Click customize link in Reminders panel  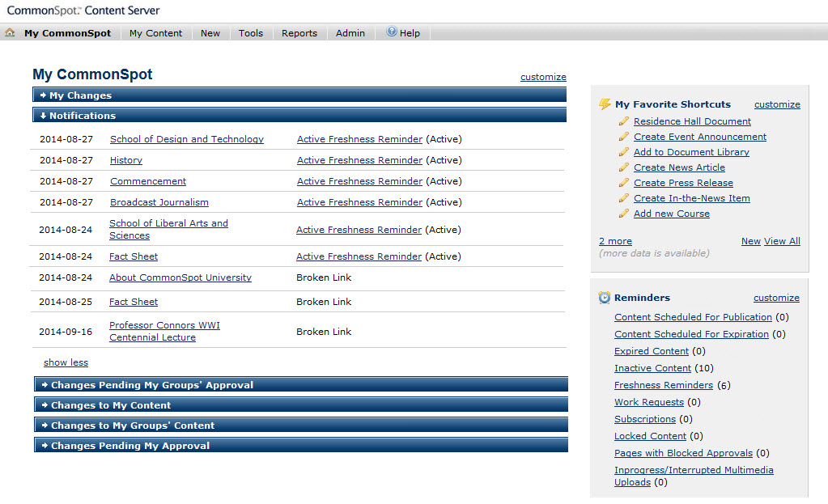tap(776, 297)
